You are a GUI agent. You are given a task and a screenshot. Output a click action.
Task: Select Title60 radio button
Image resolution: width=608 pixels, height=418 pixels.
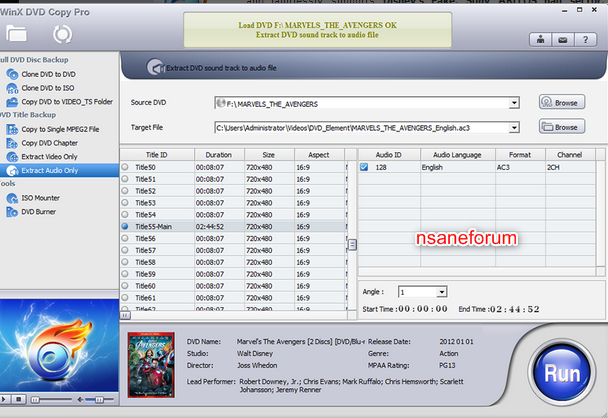(125, 286)
